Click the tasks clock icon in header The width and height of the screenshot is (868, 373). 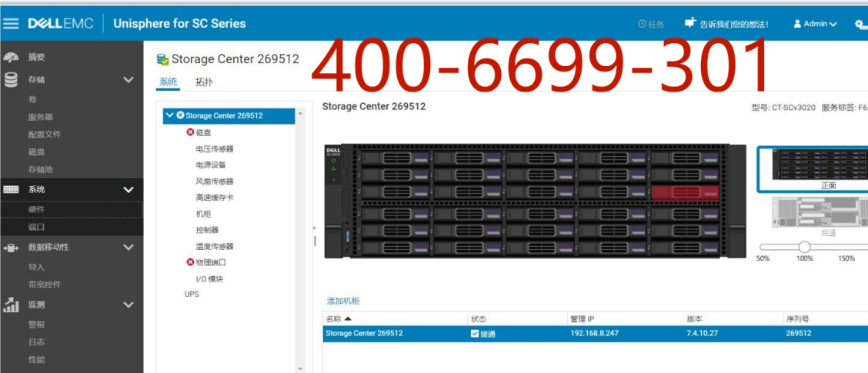point(642,24)
